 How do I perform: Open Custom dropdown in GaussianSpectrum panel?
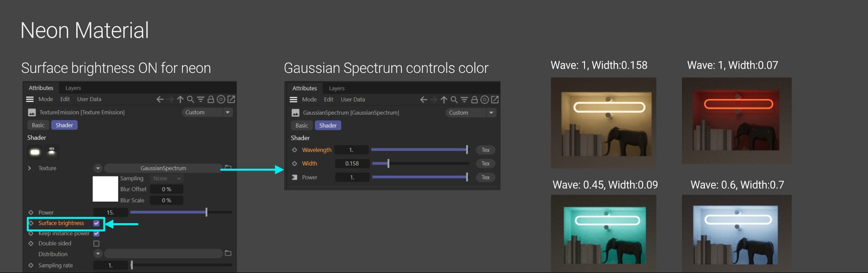(470, 113)
